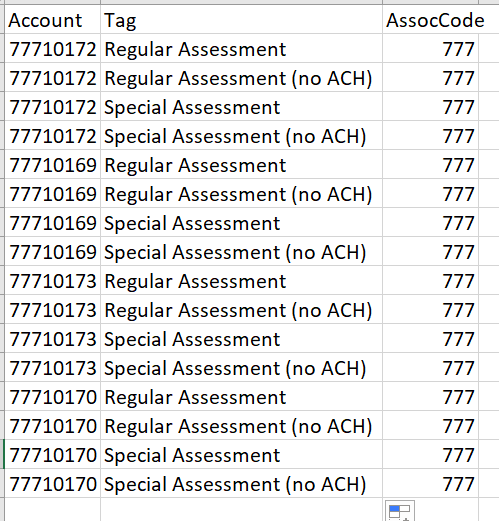This screenshot has height=521, width=499.
Task: Select account 77710170 in Special Assessment row
Action: pos(52,454)
